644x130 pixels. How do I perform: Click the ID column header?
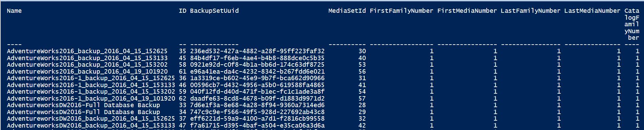183,11
